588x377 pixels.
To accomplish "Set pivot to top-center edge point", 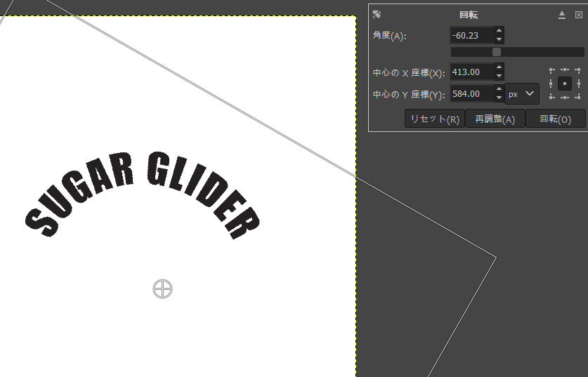I will pos(565,70).
